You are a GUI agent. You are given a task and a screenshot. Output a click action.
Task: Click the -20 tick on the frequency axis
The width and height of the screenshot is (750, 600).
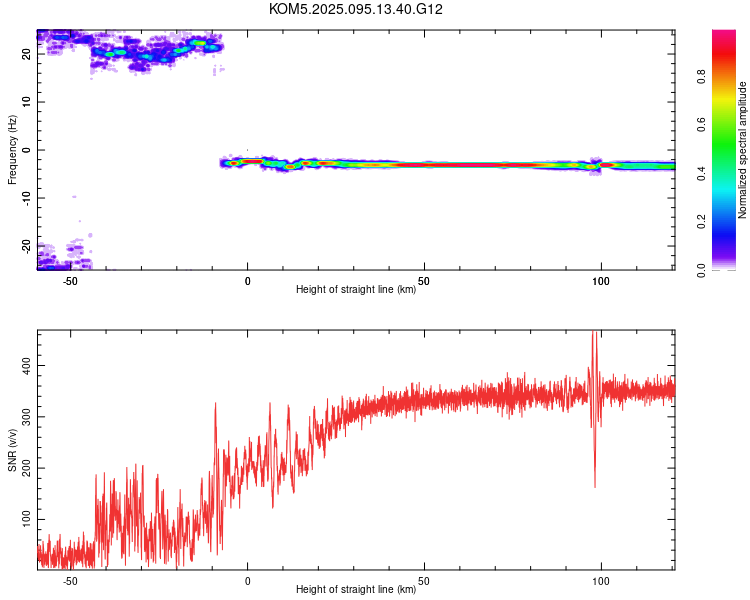pos(26,247)
